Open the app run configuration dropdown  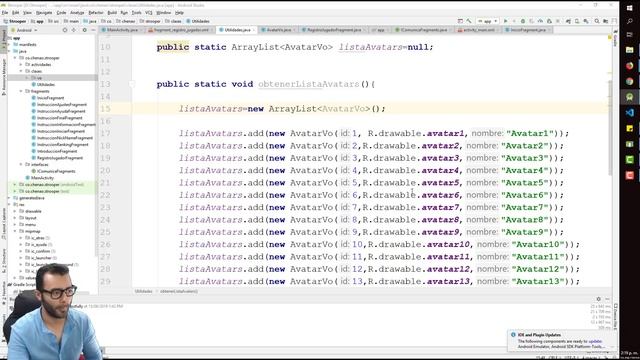coord(488,21)
